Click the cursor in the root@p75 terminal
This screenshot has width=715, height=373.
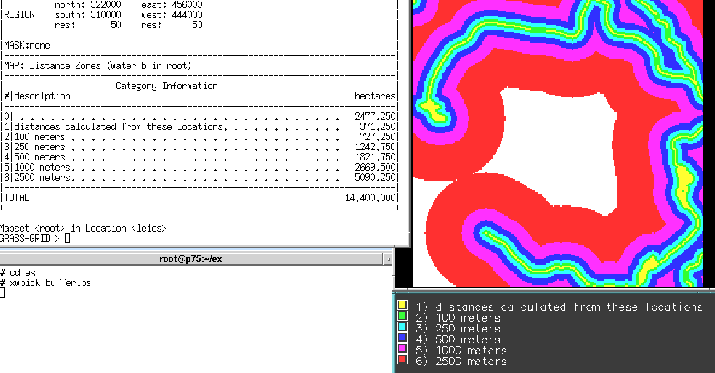point(2,293)
